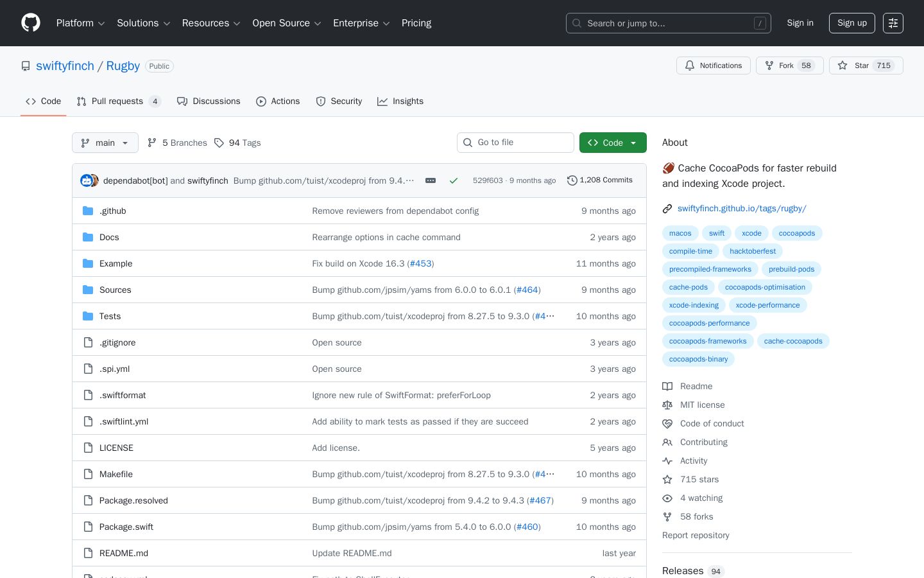View the 1,208 Commits link
Screen dimensions: 924x578
tap(600, 180)
